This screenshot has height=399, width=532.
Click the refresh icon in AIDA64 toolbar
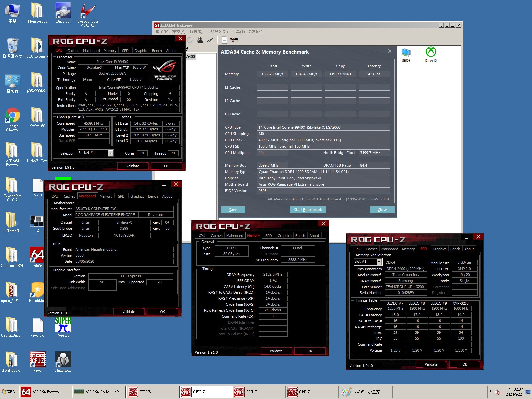pos(190,40)
